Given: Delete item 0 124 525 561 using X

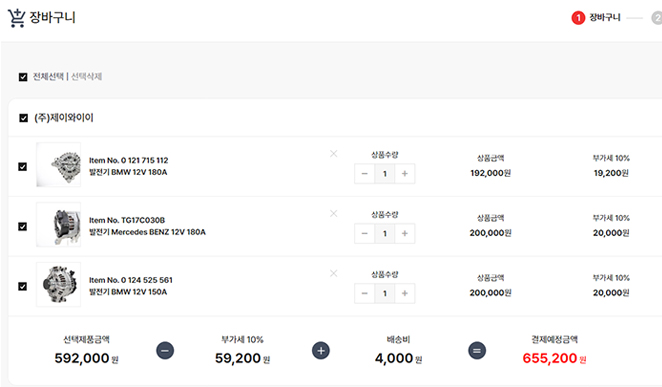Looking at the screenshot, I should coord(334,273).
